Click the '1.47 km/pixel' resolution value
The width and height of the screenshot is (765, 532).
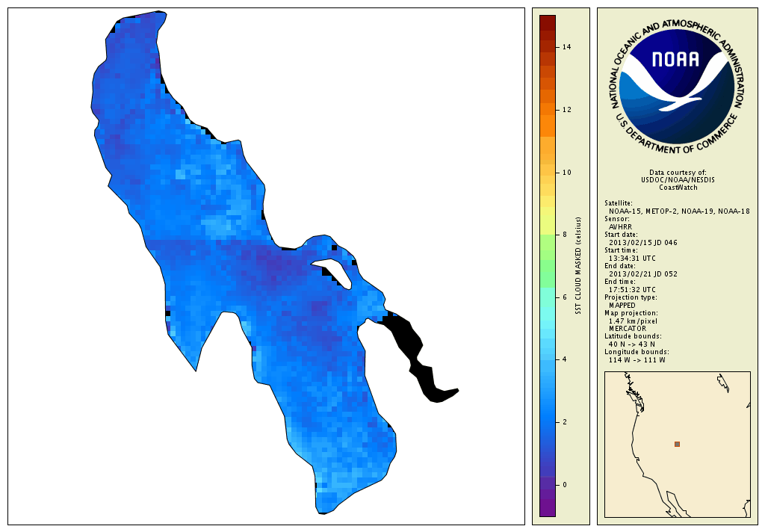pyautogui.click(x=633, y=321)
